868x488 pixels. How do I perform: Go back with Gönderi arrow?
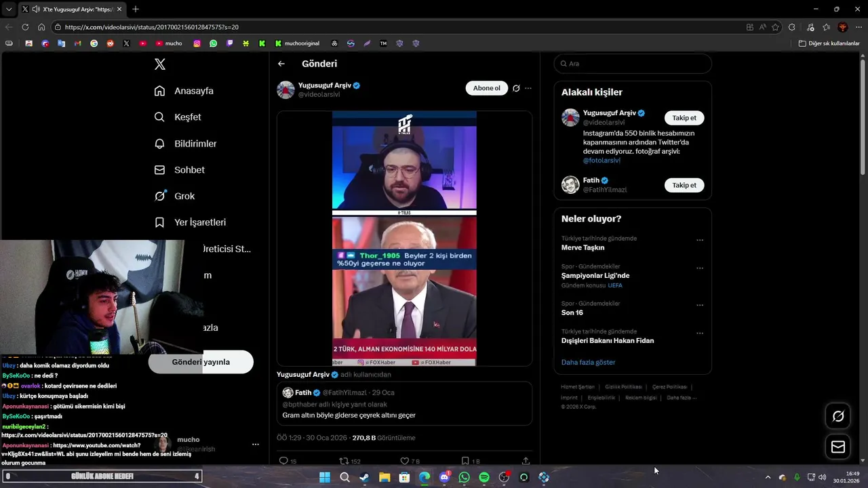coord(281,64)
